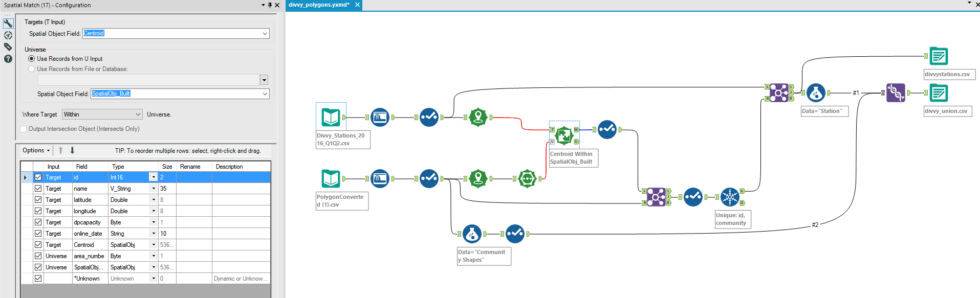The image size is (980, 298).
Task: Open Targets Spatial Object Field dropdown
Action: coord(265,34)
